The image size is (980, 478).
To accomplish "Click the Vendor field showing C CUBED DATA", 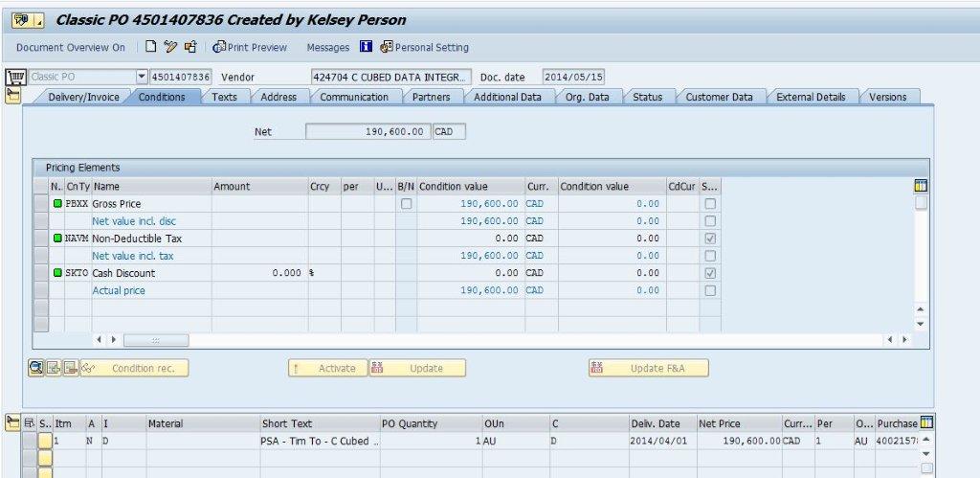I will (x=390, y=77).
